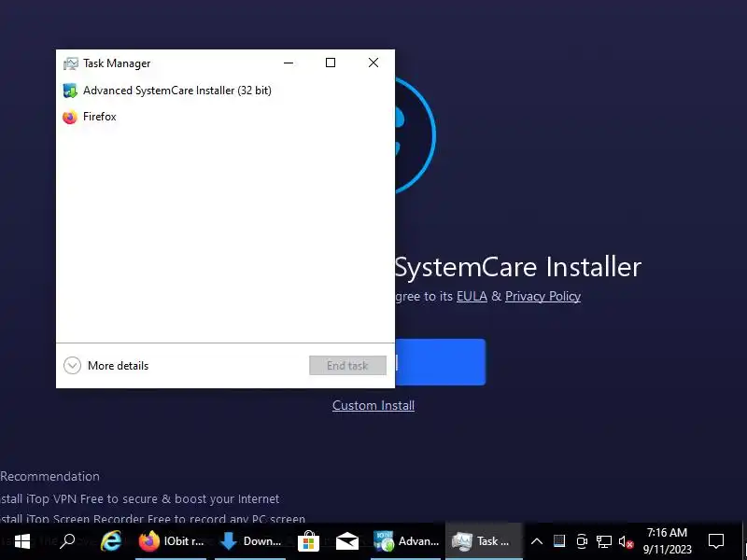747x560 pixels.
Task: Click the End task button
Action: (x=347, y=366)
